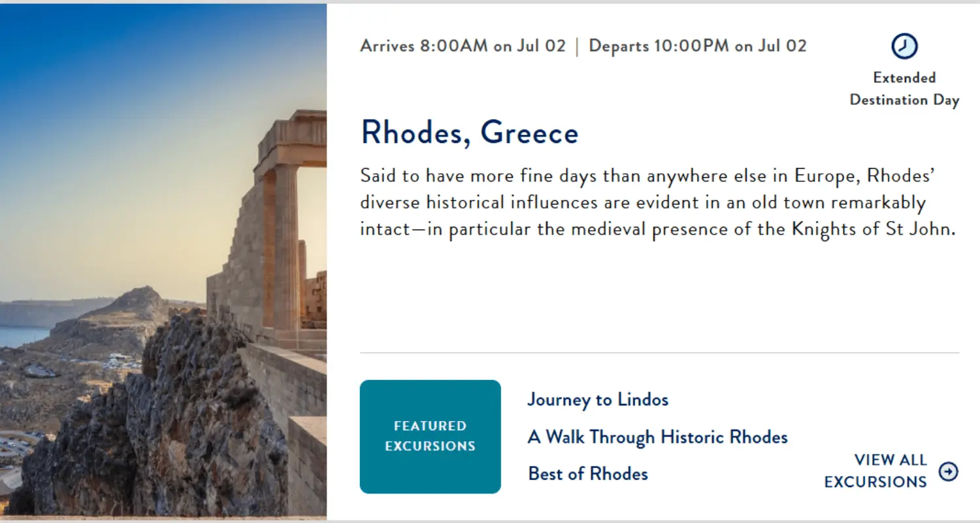Screen dimensions: 980x523
Task: Click the clock symbol above Extended Destination Day text
Action: tap(904, 46)
